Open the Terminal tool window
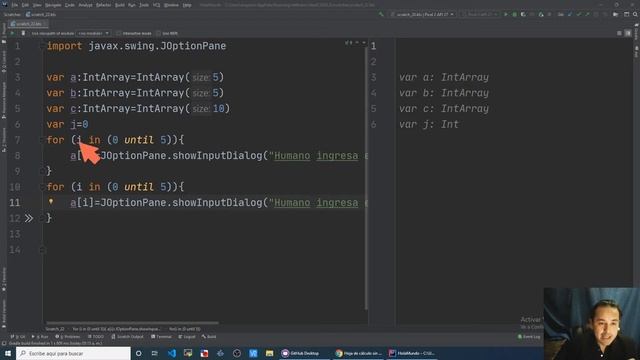 coord(161,337)
